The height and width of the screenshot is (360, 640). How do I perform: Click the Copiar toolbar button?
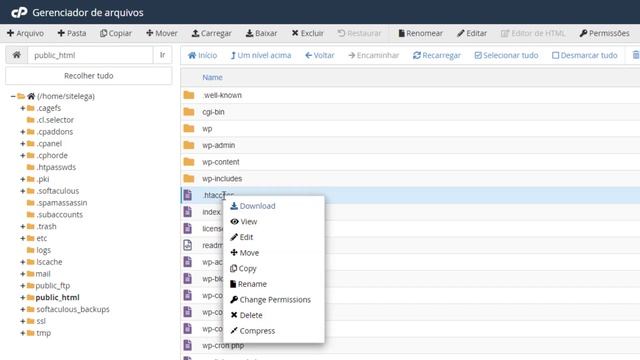point(116,33)
